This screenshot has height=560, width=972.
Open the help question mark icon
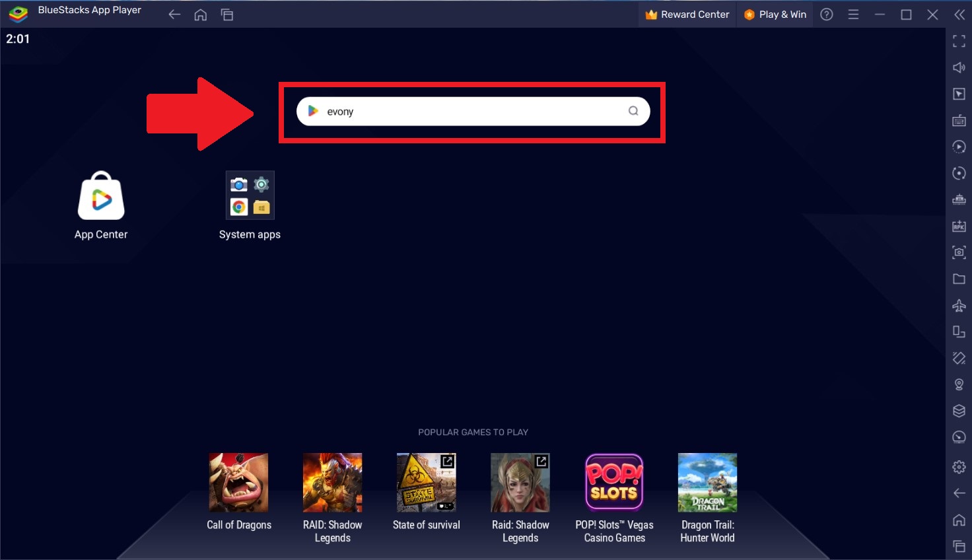(x=827, y=15)
